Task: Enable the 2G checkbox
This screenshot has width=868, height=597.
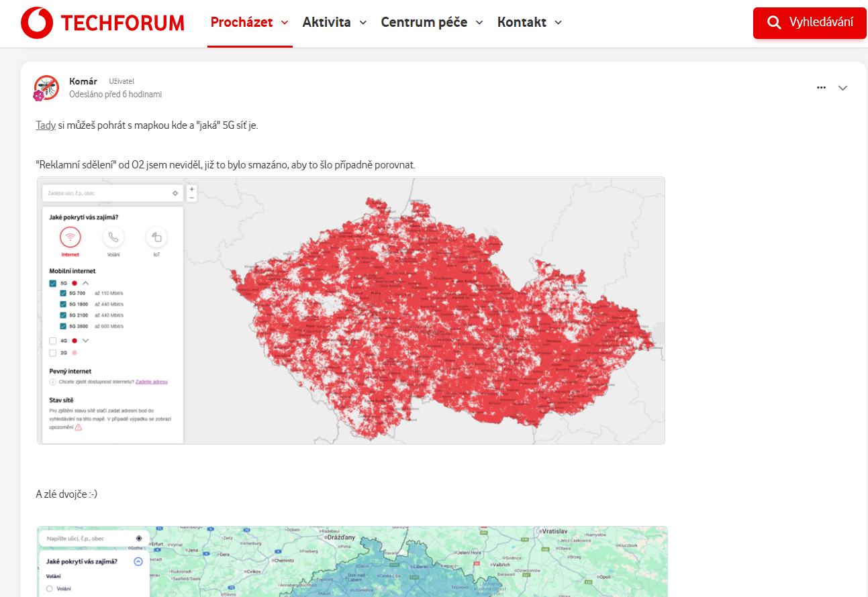Action: point(53,353)
